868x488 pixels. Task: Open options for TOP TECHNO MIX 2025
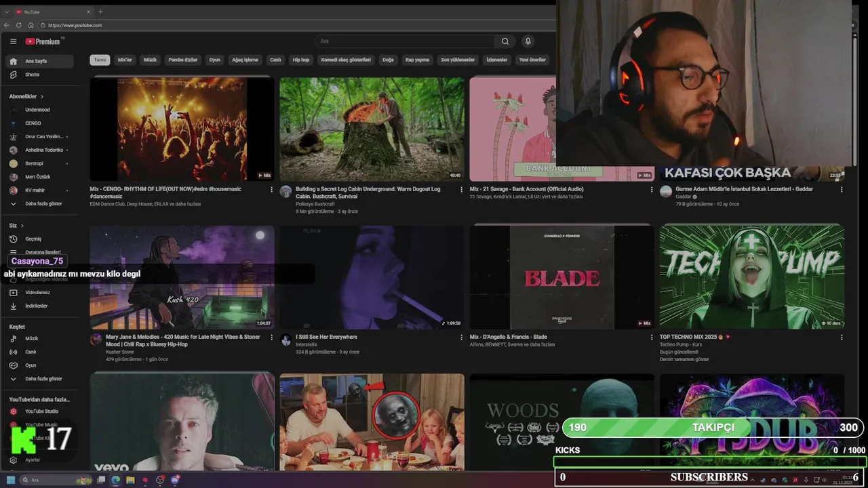[x=842, y=338]
